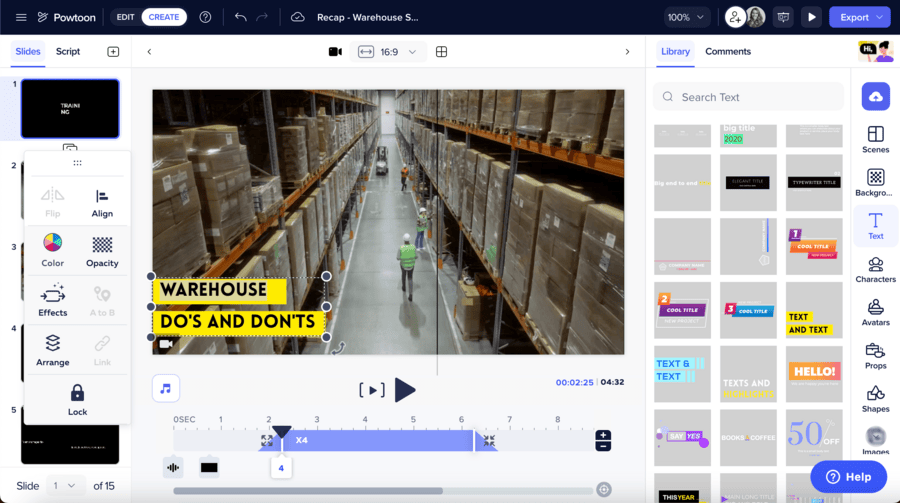This screenshot has height=503, width=900.
Task: Open the help question mark icon
Action: pyautogui.click(x=205, y=17)
